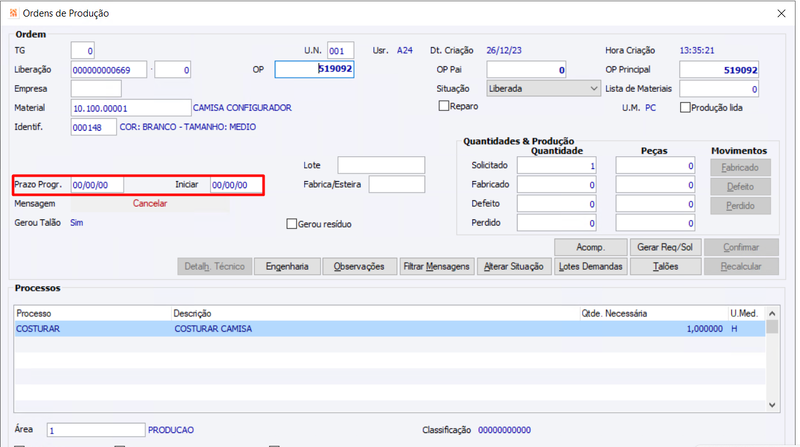The height and width of the screenshot is (447, 800).
Task: Close the Ordens de Produção window
Action: coord(781,13)
